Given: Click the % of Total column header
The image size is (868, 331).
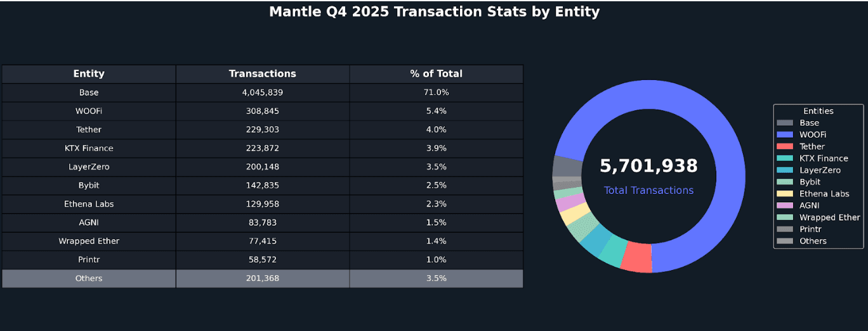Looking at the screenshot, I should pos(436,74).
